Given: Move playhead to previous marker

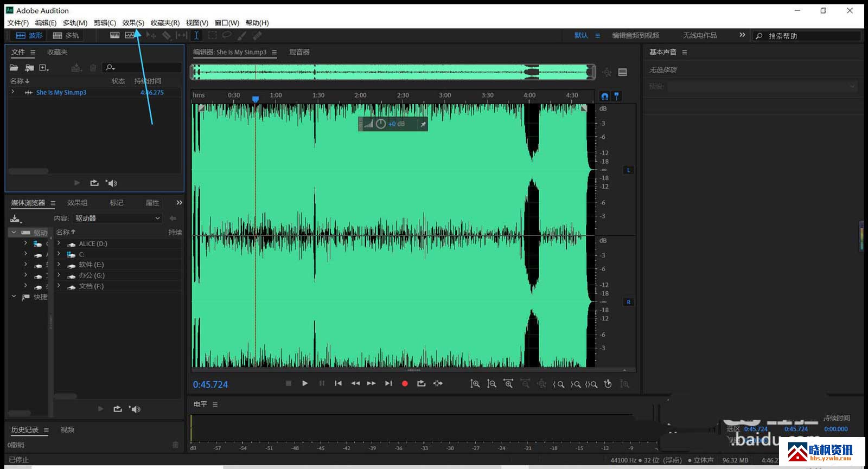Looking at the screenshot, I should [338, 383].
